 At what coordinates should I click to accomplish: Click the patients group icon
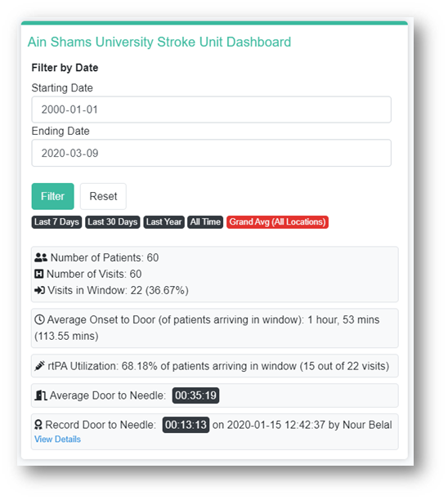point(41,257)
